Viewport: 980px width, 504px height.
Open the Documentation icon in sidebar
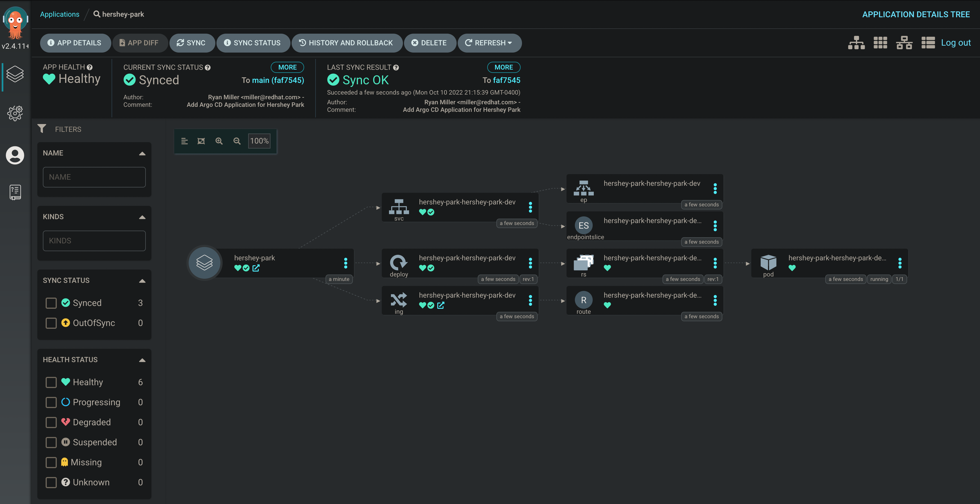[15, 192]
